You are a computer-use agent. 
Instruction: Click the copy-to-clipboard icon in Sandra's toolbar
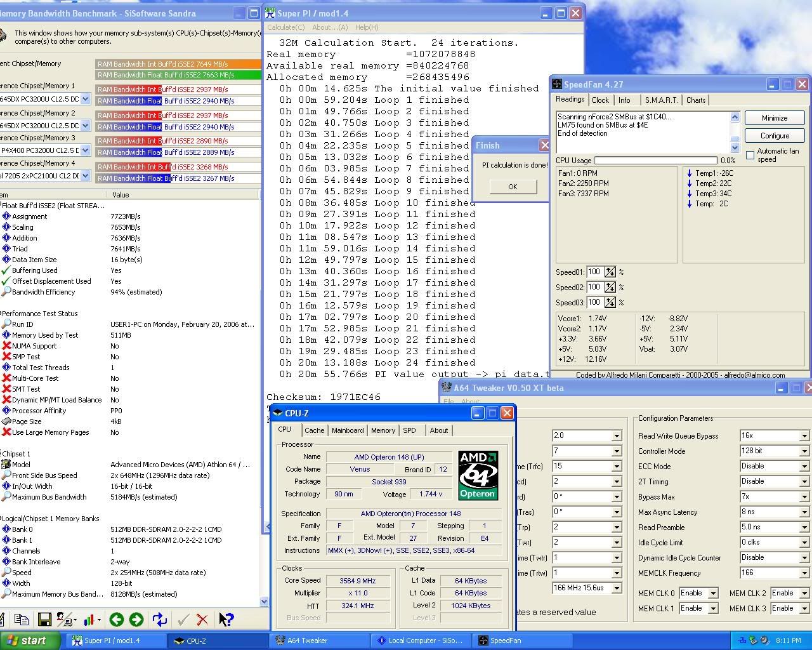point(21,620)
